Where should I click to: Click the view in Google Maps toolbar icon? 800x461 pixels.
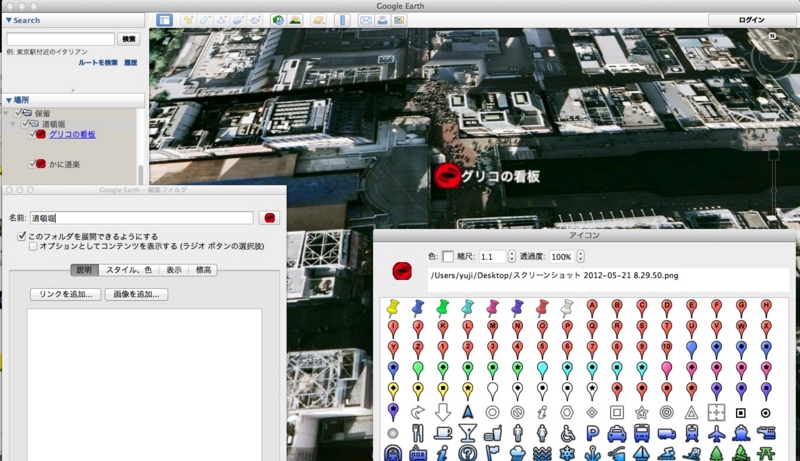click(399, 20)
